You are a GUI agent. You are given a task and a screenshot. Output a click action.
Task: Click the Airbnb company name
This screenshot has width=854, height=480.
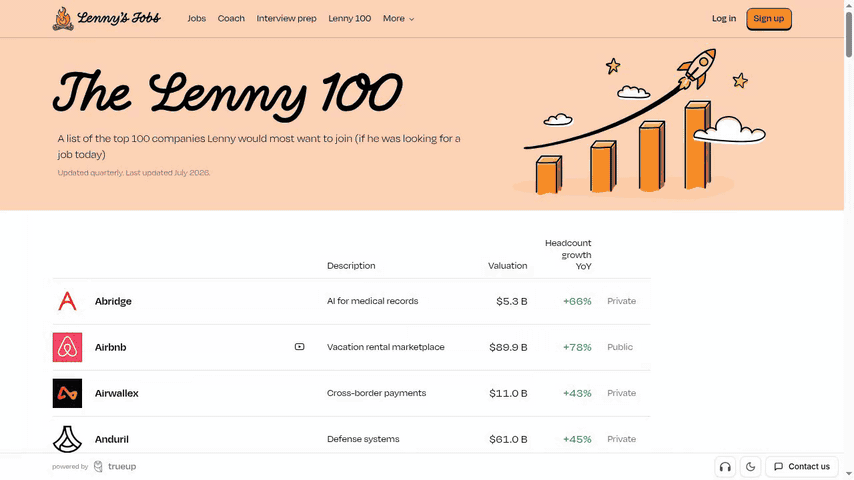pyautogui.click(x=111, y=347)
